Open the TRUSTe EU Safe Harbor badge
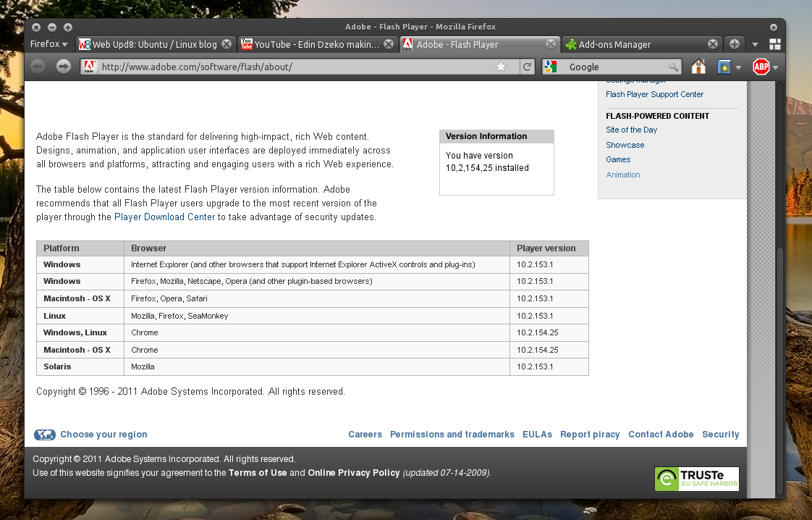This screenshot has width=812, height=520. tap(696, 479)
